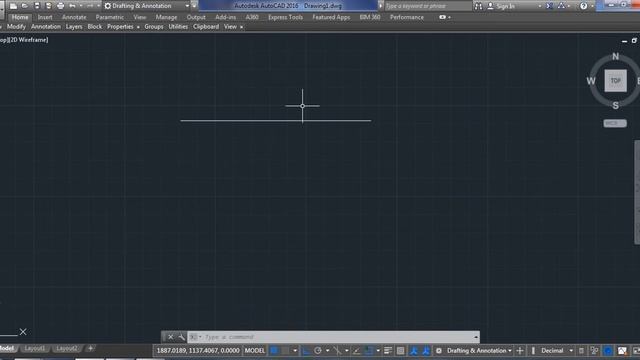Open the Modify panel button

pos(16,27)
